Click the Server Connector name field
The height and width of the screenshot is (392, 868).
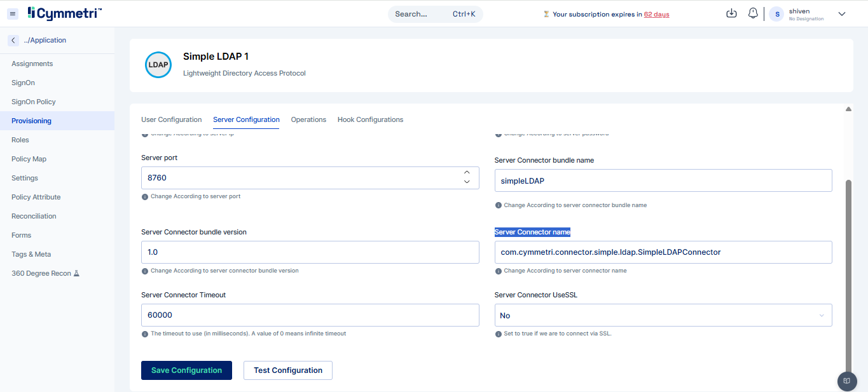663,252
